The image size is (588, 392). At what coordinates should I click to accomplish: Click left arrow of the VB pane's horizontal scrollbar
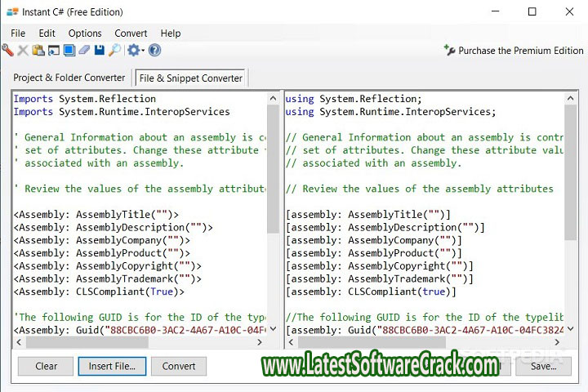[x=19, y=342]
